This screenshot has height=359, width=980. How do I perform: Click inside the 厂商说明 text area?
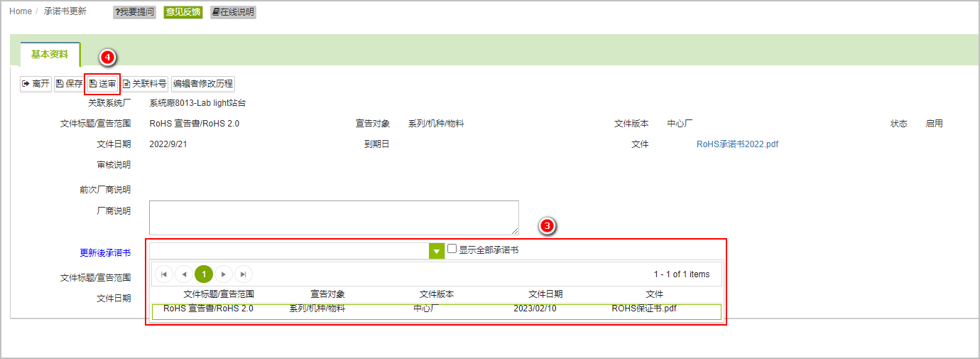tap(334, 218)
